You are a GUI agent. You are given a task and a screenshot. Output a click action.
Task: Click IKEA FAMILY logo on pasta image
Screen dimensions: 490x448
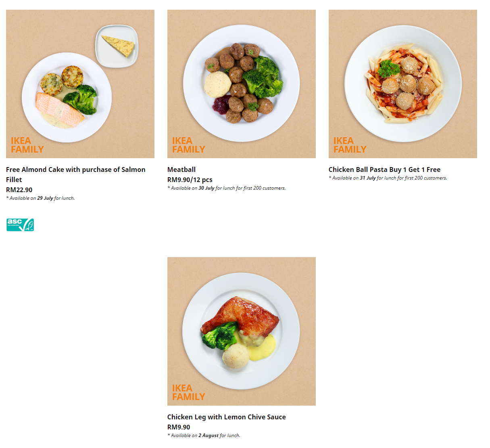click(350, 145)
